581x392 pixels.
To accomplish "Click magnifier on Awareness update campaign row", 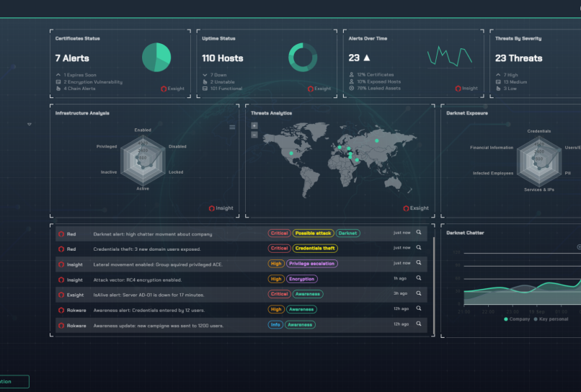I will pos(419,324).
